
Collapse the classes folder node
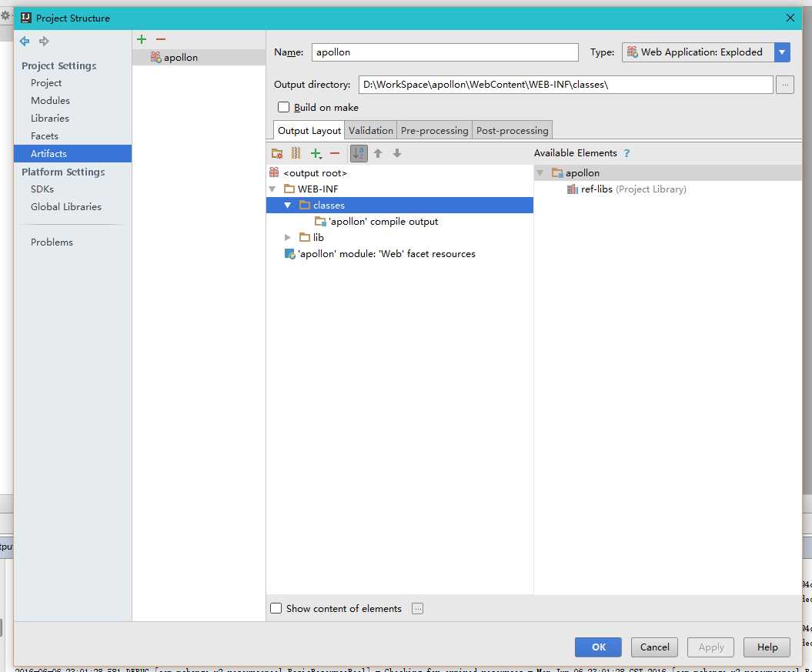pyautogui.click(x=287, y=206)
